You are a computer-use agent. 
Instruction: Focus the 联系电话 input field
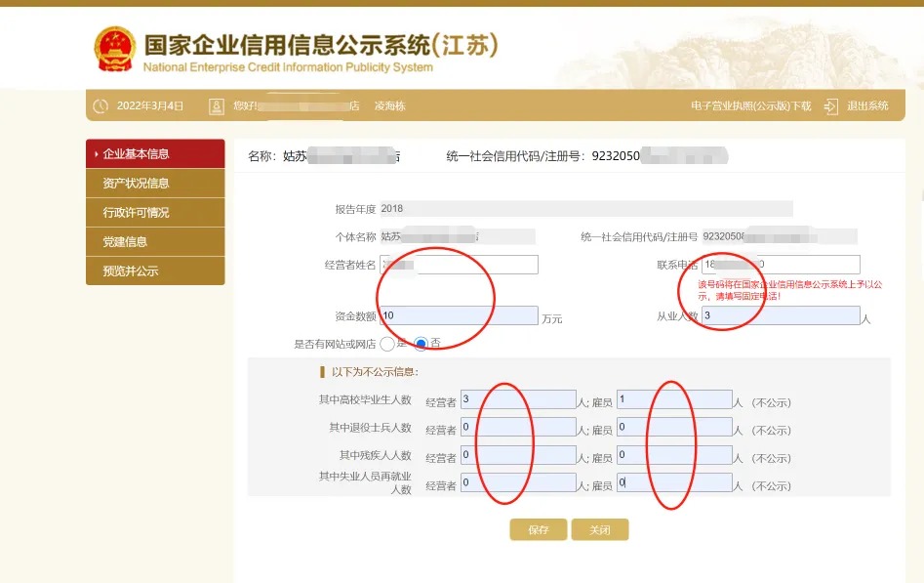(x=781, y=265)
